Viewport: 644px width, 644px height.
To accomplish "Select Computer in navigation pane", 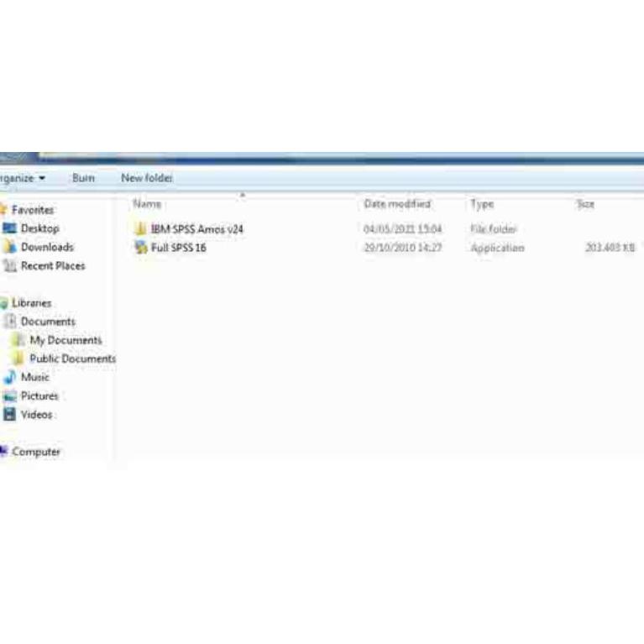I will pos(36,452).
